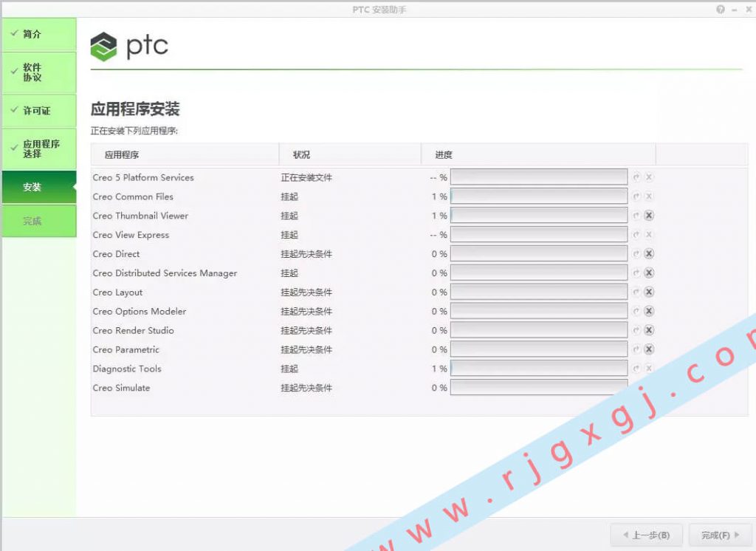Click the Creo Parametric progress bar
The image size is (756, 551).
[539, 349]
